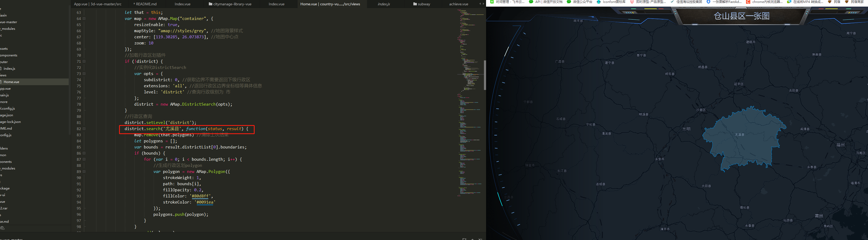Click the sidebar panel icon below the file tree
Screen dimensions: 868x240
tap(2, 228)
